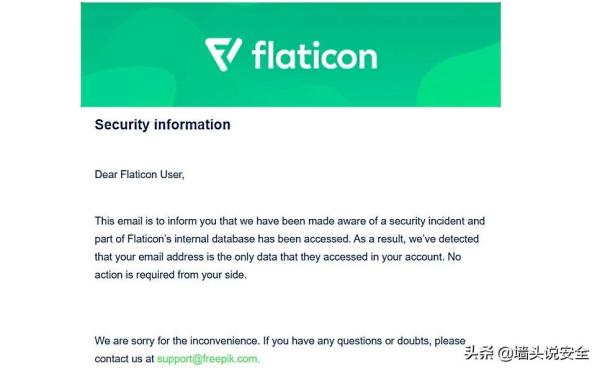The image size is (600, 371).
Task: Click the 'We are sorry for the inconvenience' sentence
Action: [x=176, y=341]
